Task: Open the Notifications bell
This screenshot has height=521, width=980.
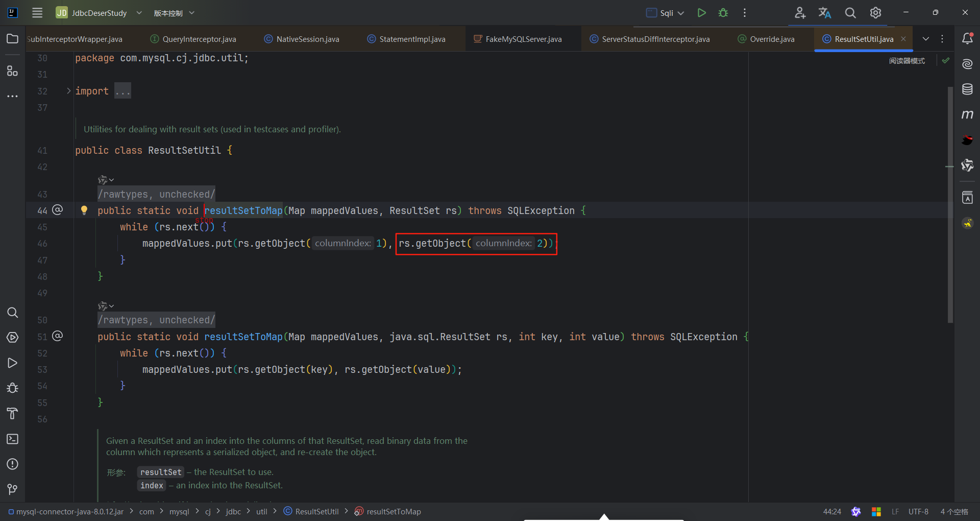Action: (967, 38)
